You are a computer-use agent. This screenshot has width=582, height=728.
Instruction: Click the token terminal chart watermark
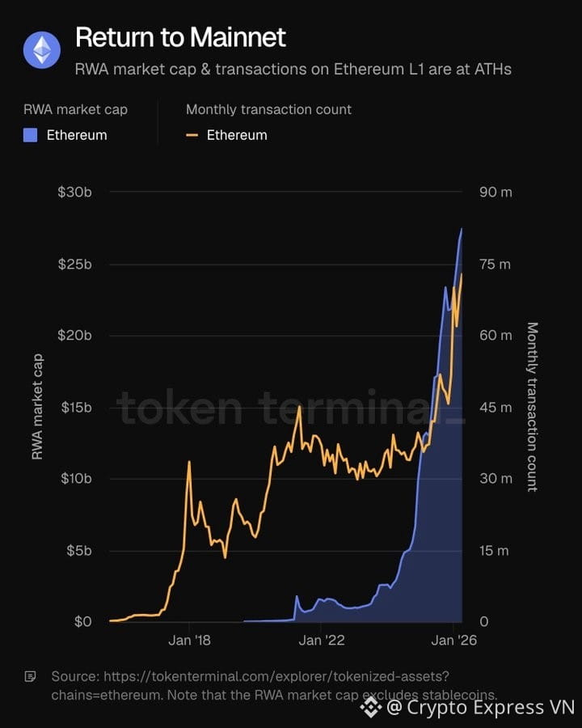290,407
